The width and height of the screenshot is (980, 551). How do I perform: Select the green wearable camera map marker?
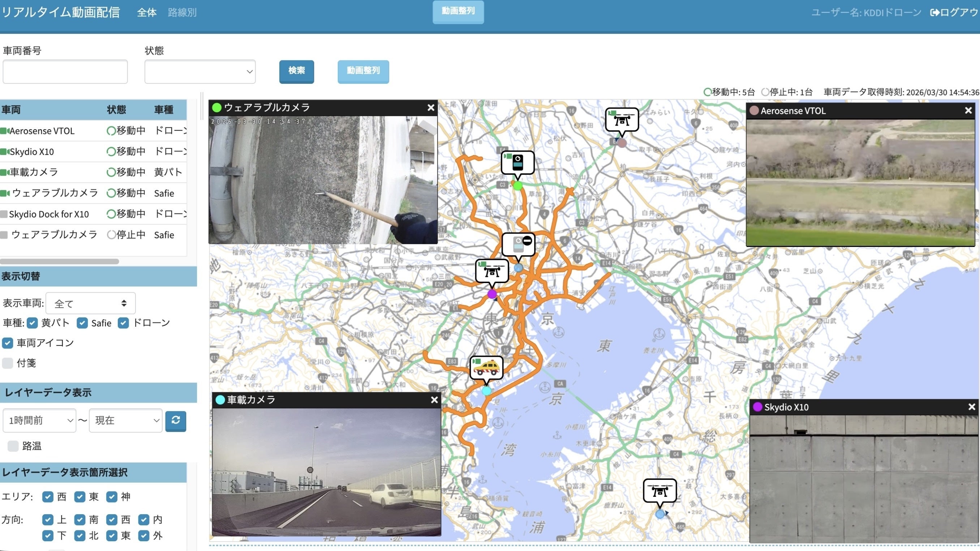pyautogui.click(x=517, y=163)
